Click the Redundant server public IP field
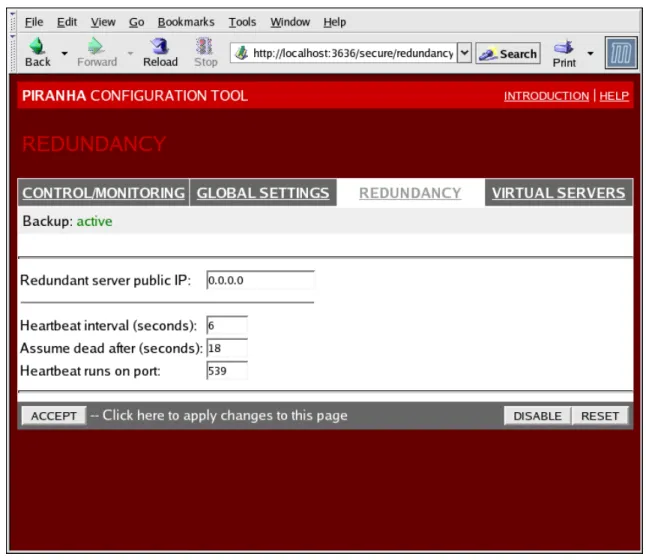This screenshot has width=646, height=560. pos(260,280)
